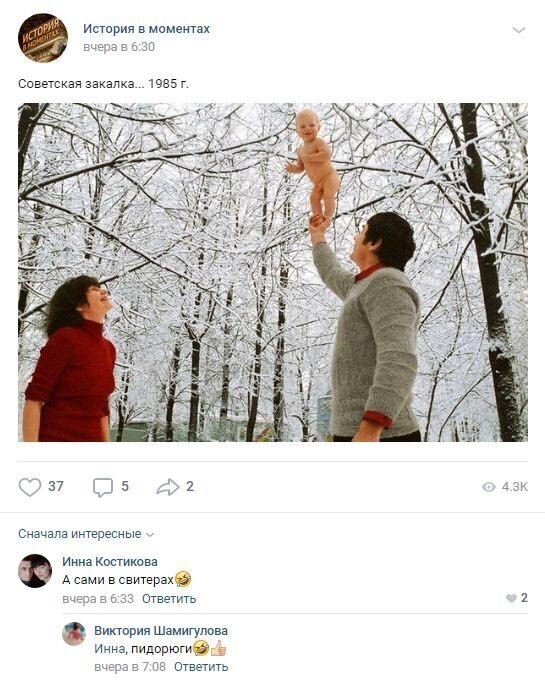
Task: Like the post with the heart icon
Action: 30,487
